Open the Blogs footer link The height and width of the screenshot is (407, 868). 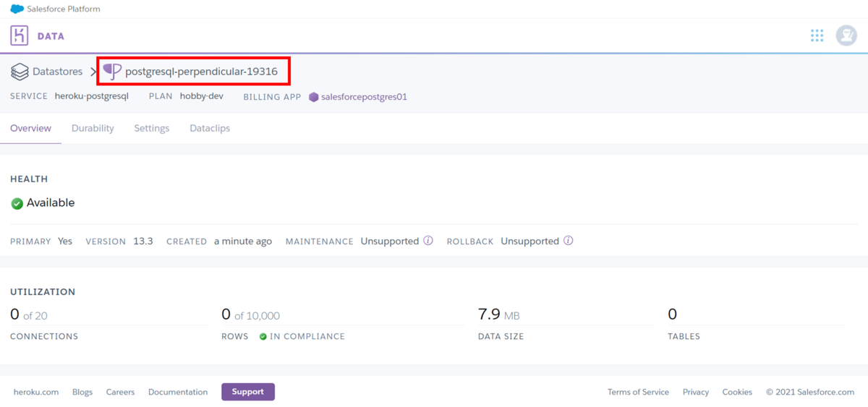click(82, 392)
